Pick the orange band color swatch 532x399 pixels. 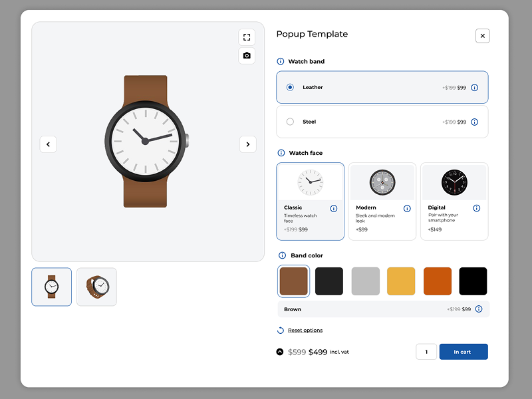point(438,281)
